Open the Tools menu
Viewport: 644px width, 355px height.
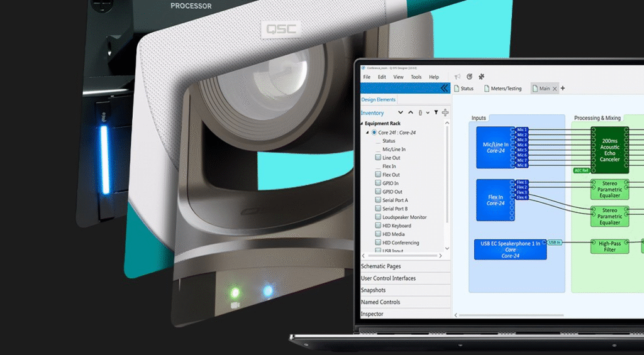(x=416, y=77)
